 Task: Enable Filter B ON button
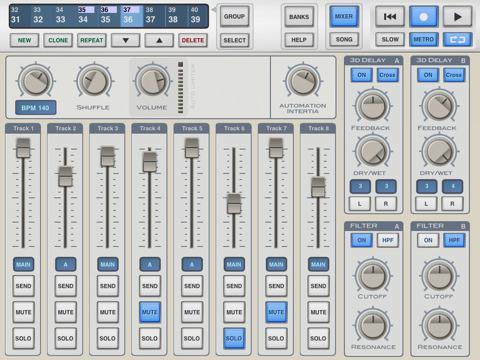pos(428,240)
